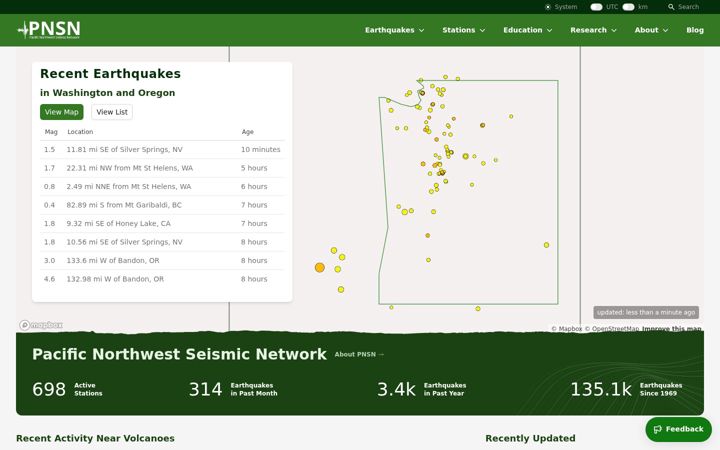This screenshot has height=450, width=720.
Task: Click the Feedback speech bubble icon
Action: [x=658, y=429]
